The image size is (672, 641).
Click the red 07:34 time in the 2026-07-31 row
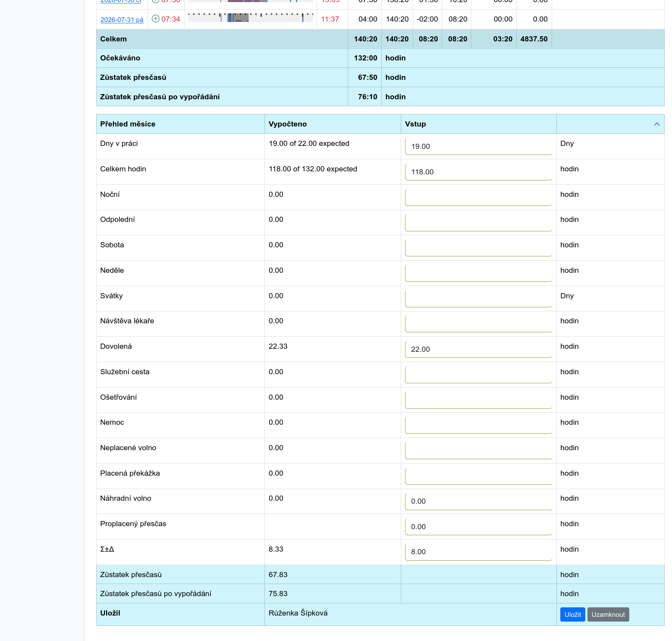point(170,19)
